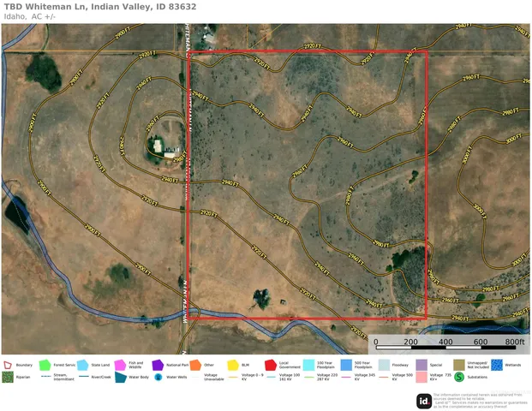Image resolution: width=532 pixels, height=411 pixels.
Task: Click the Stream, Intermittent dashed line symbol
Action: (45, 377)
